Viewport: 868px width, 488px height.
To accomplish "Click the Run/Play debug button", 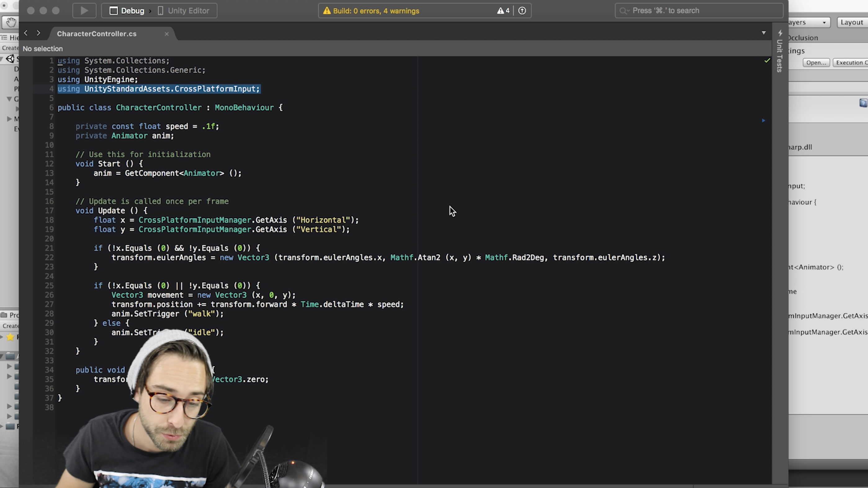I will [x=83, y=10].
